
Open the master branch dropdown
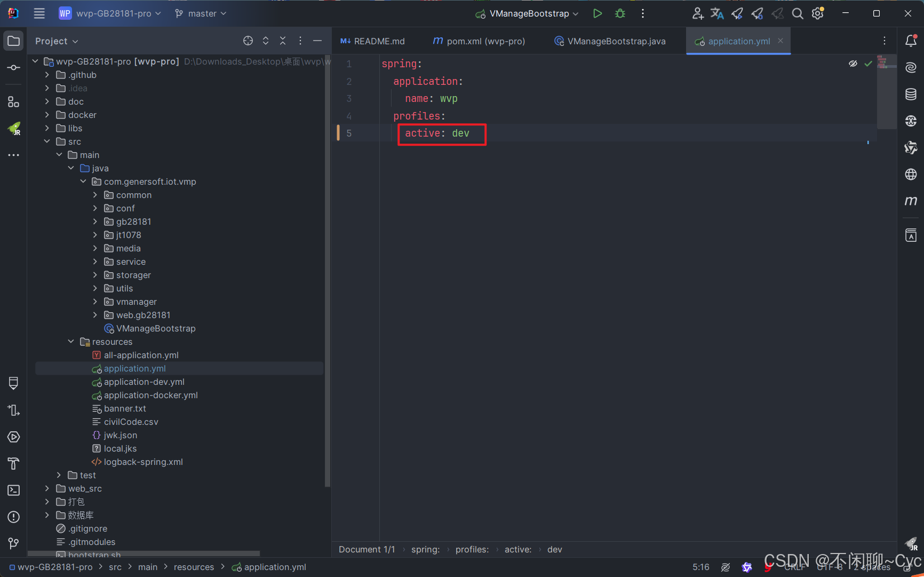pos(200,13)
